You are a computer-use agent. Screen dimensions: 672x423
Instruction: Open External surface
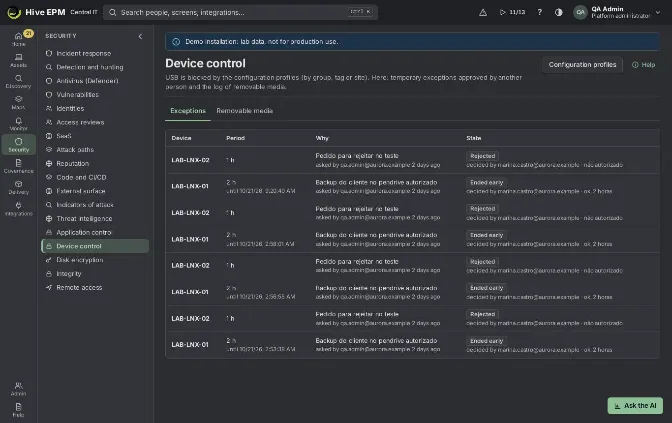[95, 191]
